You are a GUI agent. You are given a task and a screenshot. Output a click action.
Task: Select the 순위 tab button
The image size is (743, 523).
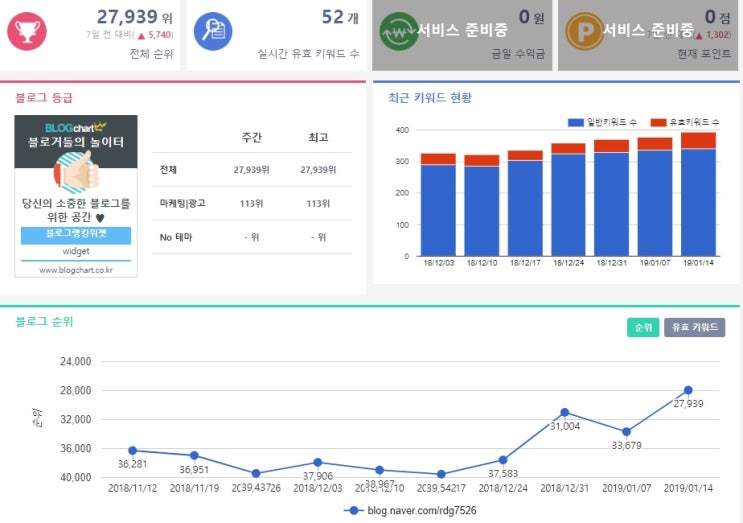tap(643, 327)
